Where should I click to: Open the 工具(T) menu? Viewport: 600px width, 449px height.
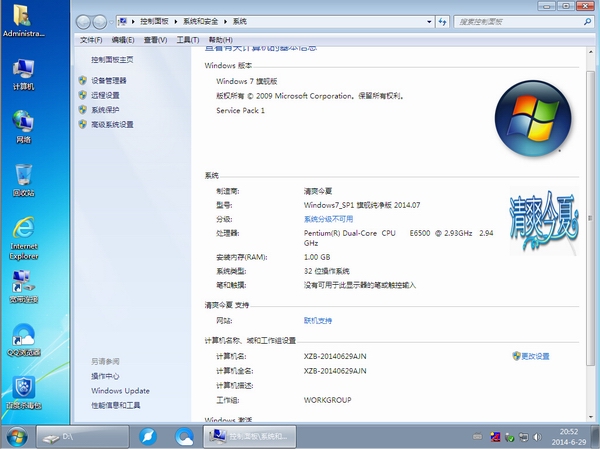(x=188, y=40)
